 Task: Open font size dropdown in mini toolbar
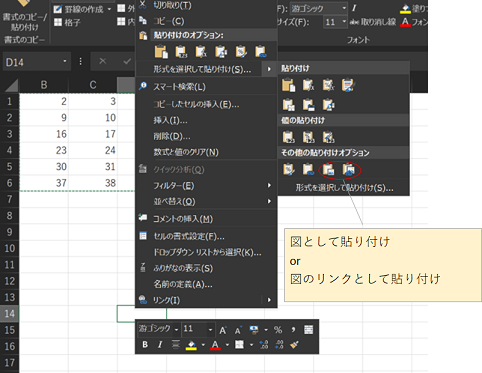pos(210,330)
